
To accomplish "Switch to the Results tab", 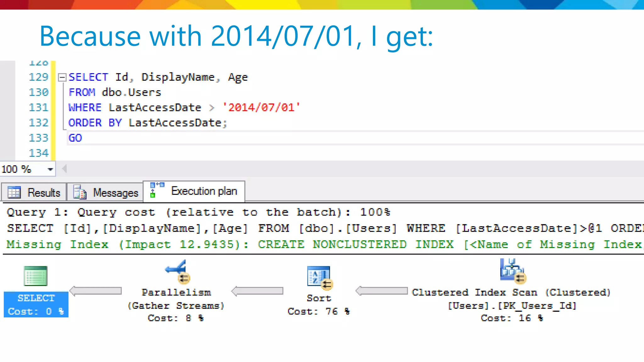I will [43, 192].
